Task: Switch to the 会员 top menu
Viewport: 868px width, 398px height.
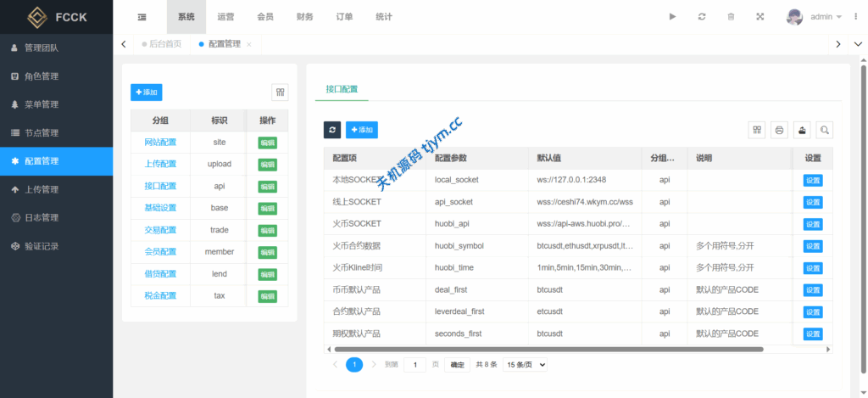Action: coord(265,17)
